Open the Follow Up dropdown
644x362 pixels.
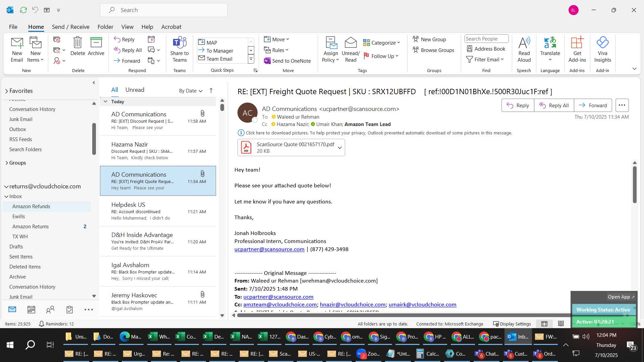coord(381,56)
